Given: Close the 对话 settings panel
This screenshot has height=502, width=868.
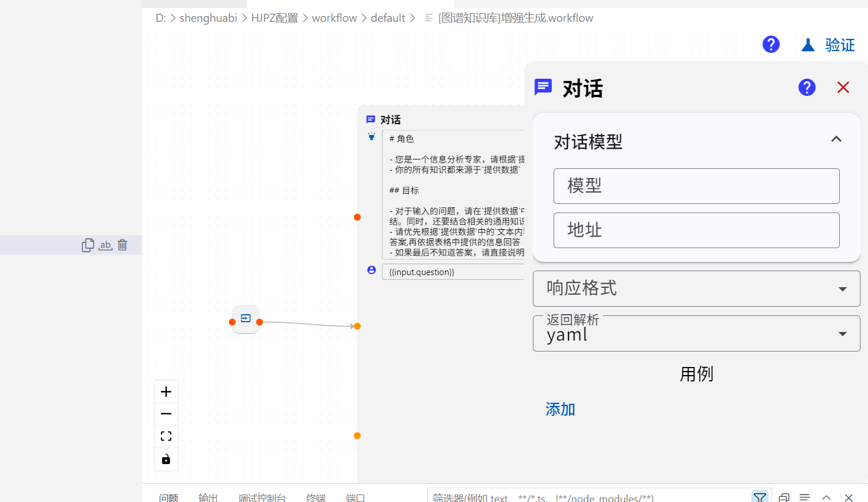Looking at the screenshot, I should pyautogui.click(x=843, y=87).
